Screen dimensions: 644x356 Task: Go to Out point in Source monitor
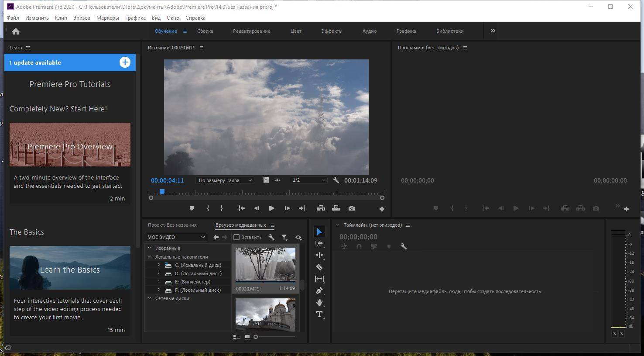(302, 208)
